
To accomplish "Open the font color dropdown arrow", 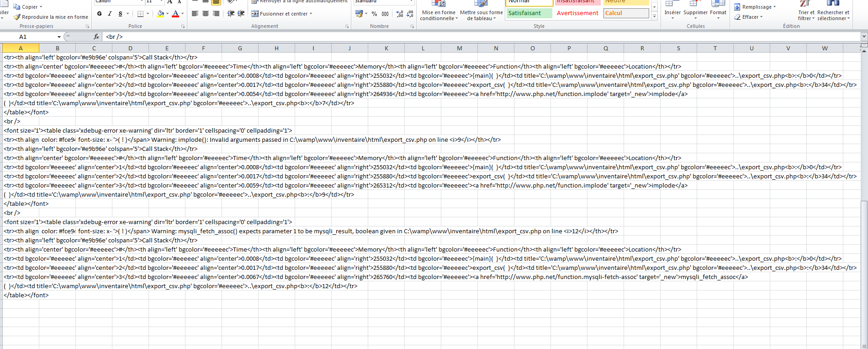I will (x=182, y=14).
